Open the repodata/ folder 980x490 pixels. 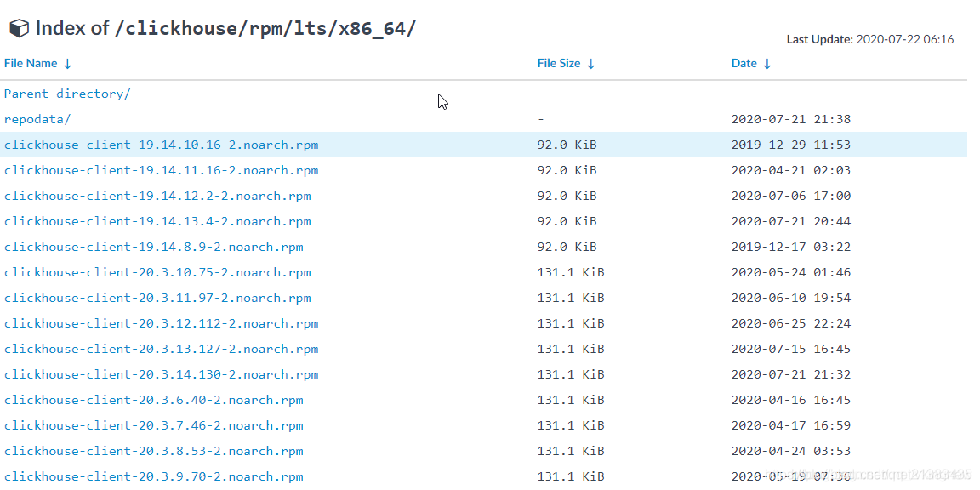[37, 119]
